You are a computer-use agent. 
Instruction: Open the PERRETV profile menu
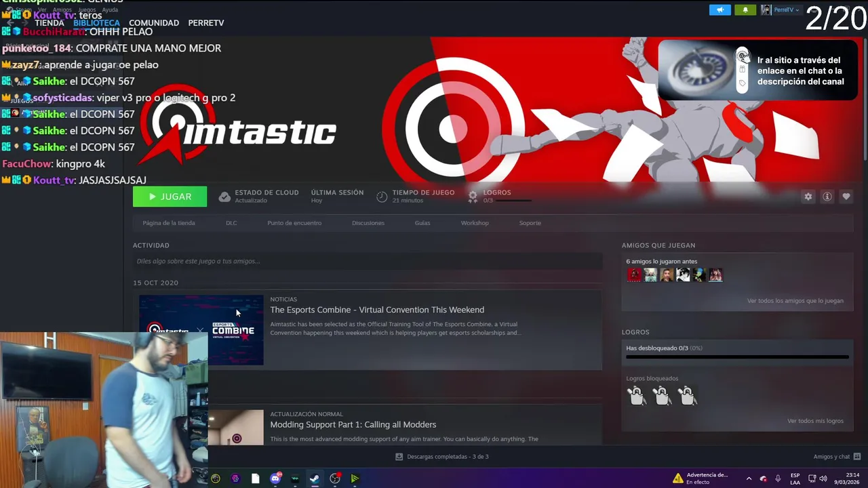coord(206,23)
